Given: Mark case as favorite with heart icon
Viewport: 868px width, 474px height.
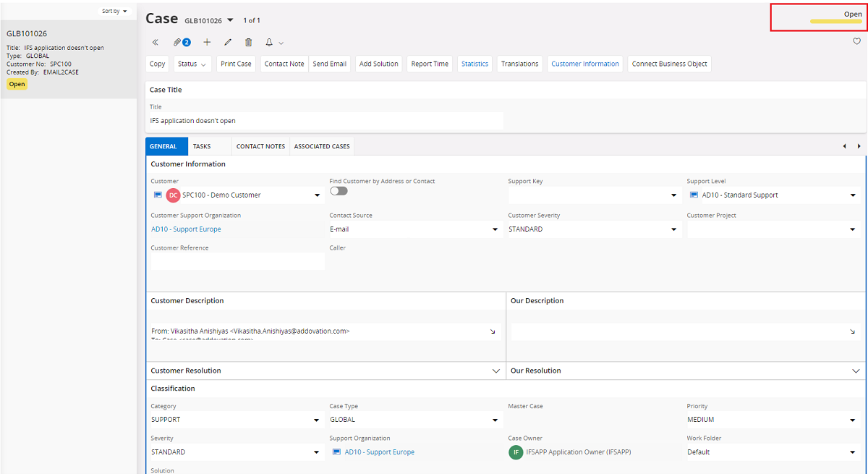Looking at the screenshot, I should pos(857,42).
